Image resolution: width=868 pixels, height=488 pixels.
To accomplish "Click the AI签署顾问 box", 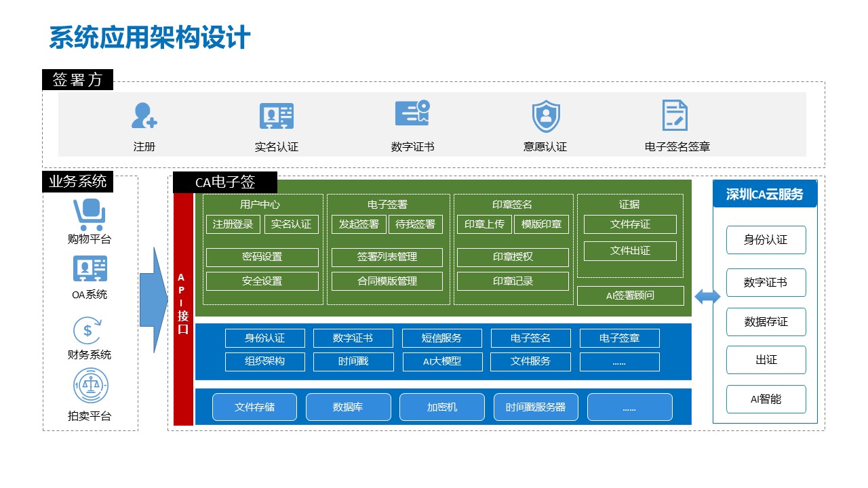I will (x=630, y=296).
